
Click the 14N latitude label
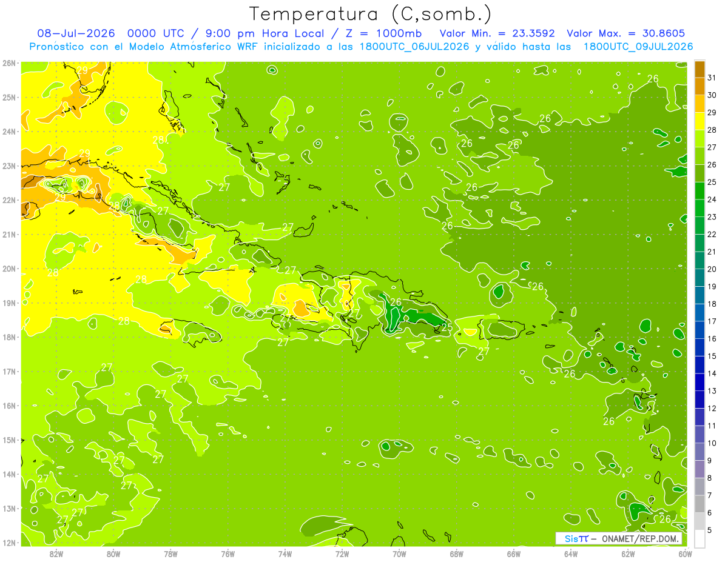pyautogui.click(x=9, y=474)
